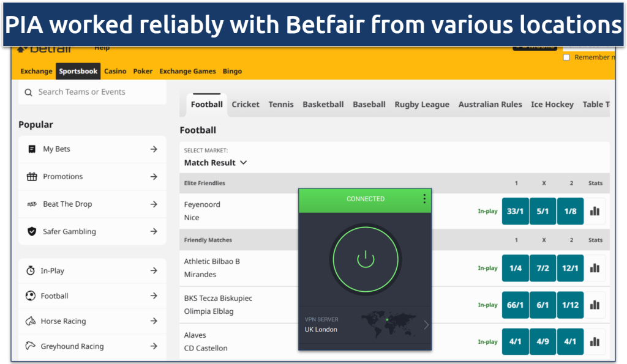Open stats chart for Athletic Bilbao B match

click(x=595, y=268)
